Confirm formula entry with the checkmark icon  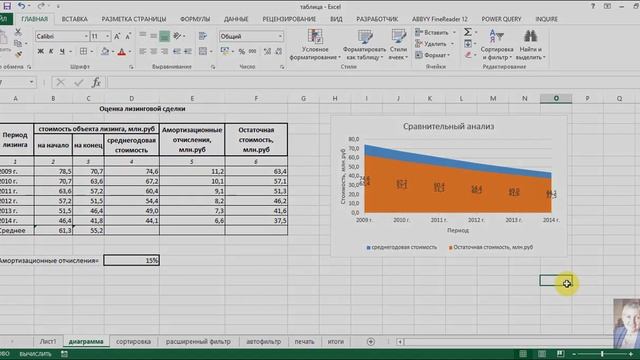78,83
